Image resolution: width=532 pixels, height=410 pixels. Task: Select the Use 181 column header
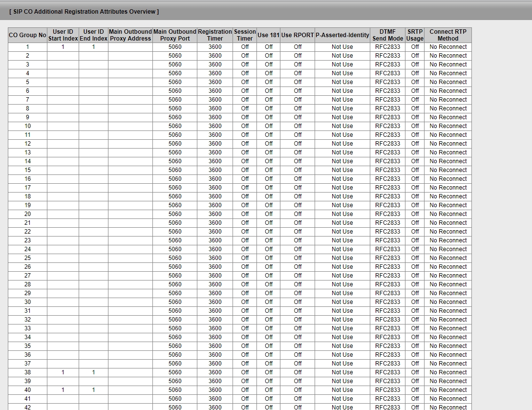pyautogui.click(x=269, y=35)
